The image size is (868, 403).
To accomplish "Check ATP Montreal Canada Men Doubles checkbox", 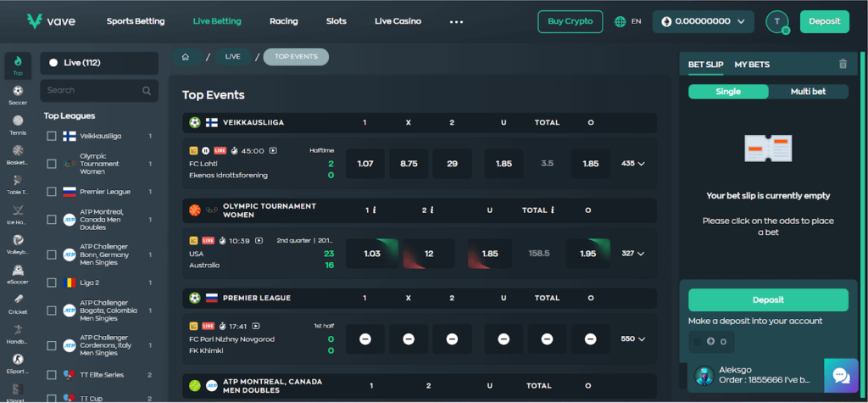I will pyautogui.click(x=52, y=220).
